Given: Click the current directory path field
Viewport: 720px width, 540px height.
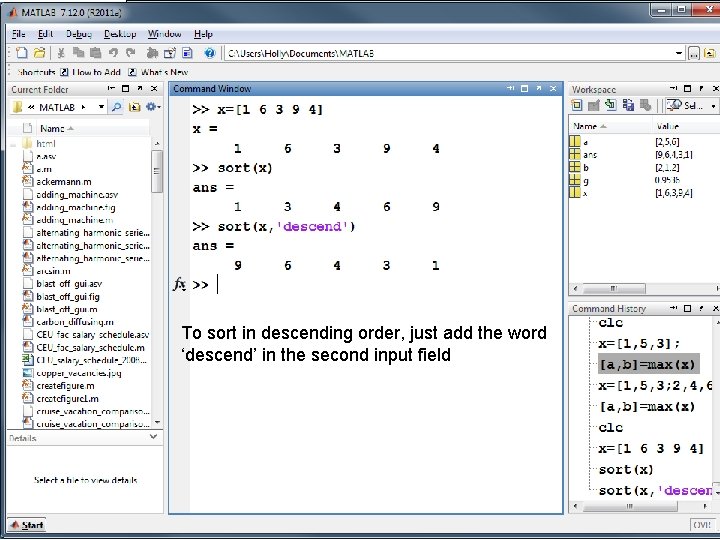Looking at the screenshot, I should click(x=450, y=54).
